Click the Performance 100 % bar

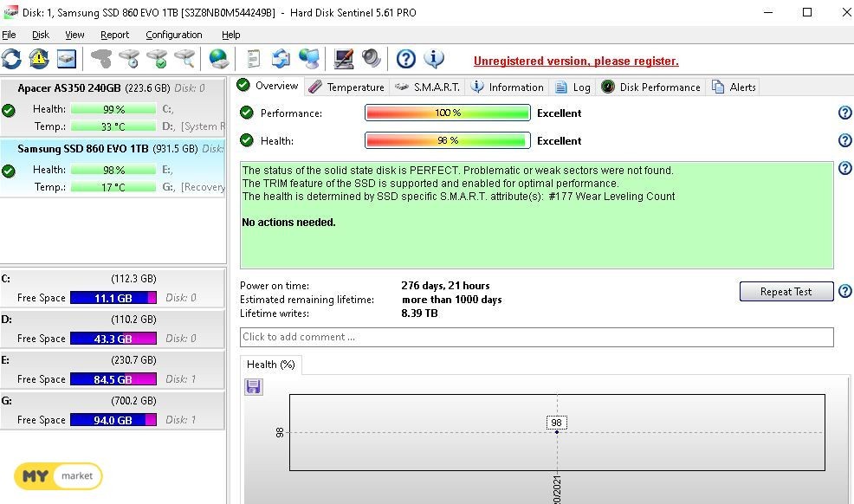pos(447,113)
